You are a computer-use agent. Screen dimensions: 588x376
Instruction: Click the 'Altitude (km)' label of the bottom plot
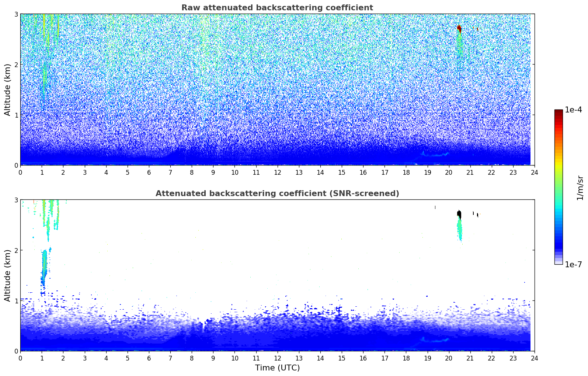tap(8, 275)
